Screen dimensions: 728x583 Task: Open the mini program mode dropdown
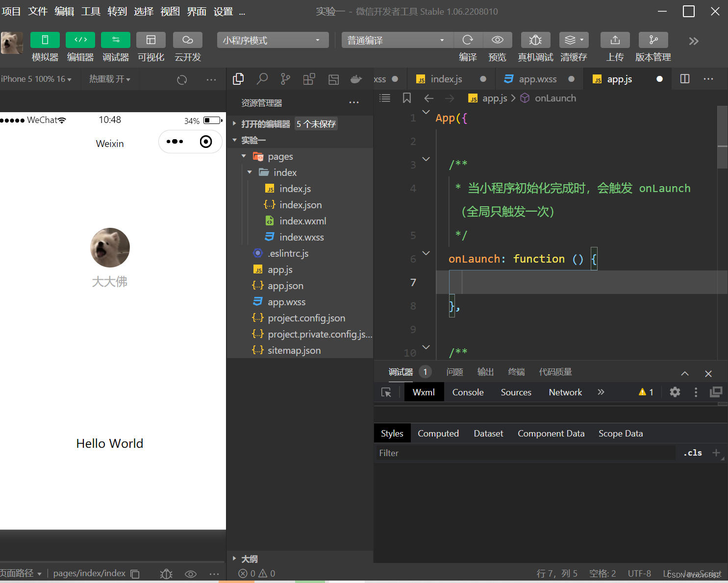(x=273, y=40)
